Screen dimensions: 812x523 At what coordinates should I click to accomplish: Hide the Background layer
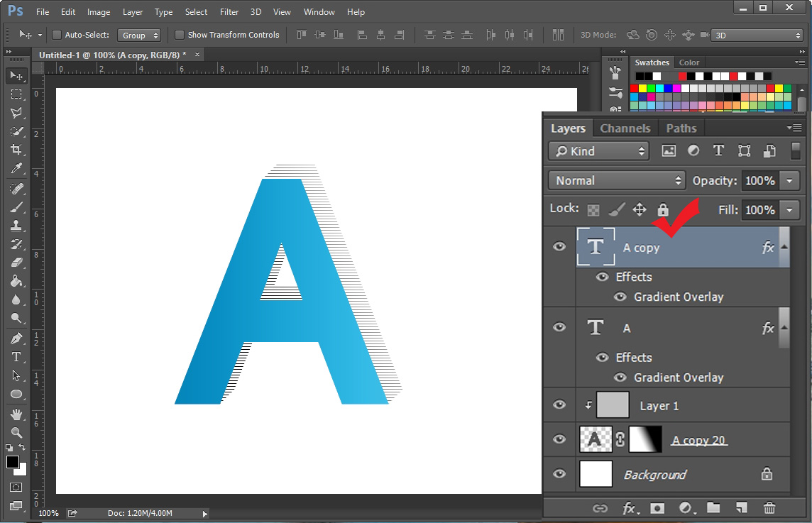(559, 474)
